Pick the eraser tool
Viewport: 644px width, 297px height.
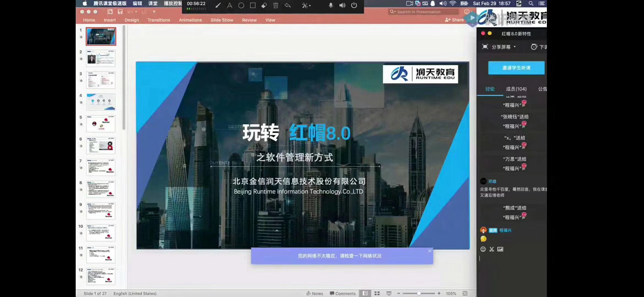pos(264,5)
